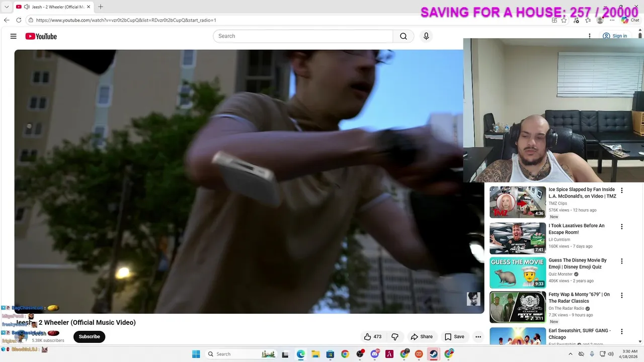Viewport: 644px width, 362px height.
Task: Open more actions ellipsis beside Save
Action: 478,337
